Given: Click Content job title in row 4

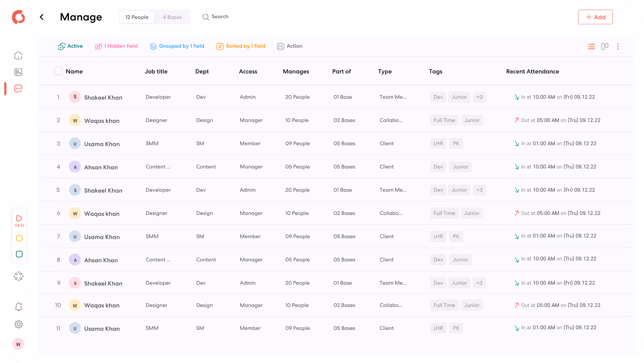Looking at the screenshot, I should 158,167.
